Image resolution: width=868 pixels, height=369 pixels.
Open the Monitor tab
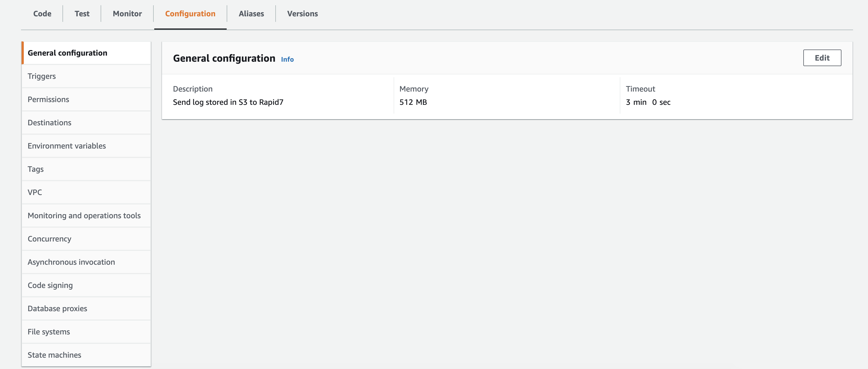[x=127, y=14]
